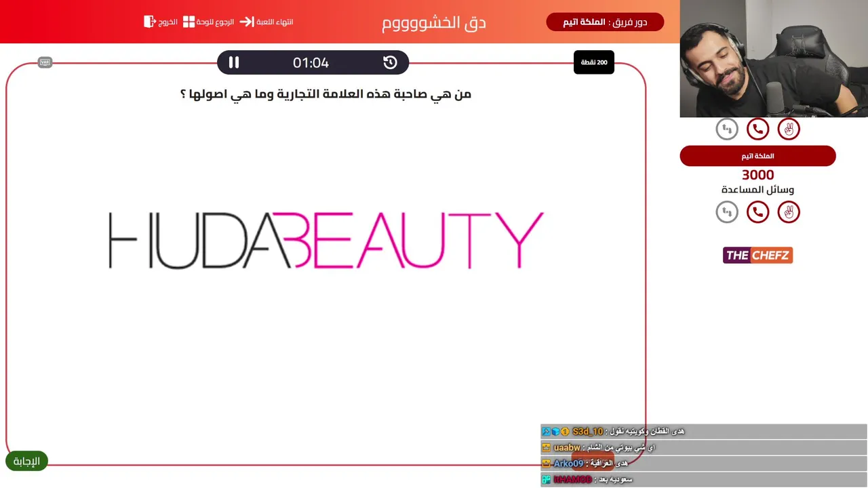This screenshot has width=868, height=488.
Task: Click the peace-hand helper icon directly below webcam
Action: coord(789,129)
